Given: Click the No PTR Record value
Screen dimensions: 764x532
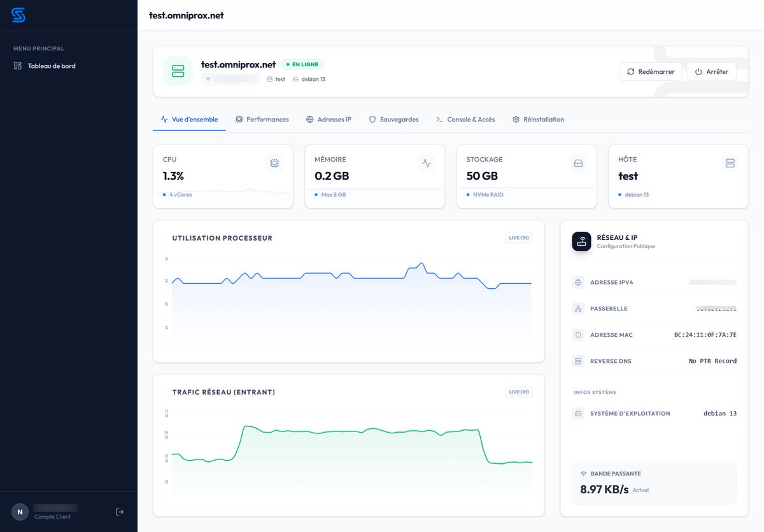Looking at the screenshot, I should click(x=713, y=361).
